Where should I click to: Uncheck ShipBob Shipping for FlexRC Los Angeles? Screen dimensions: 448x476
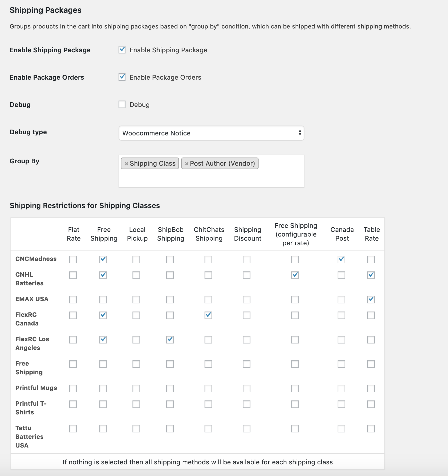[170, 339]
